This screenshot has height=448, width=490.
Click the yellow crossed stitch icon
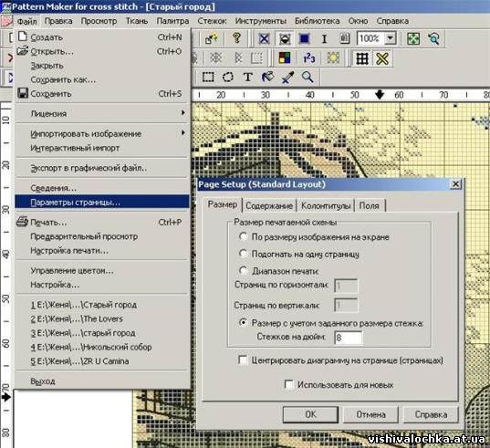[x=382, y=58]
